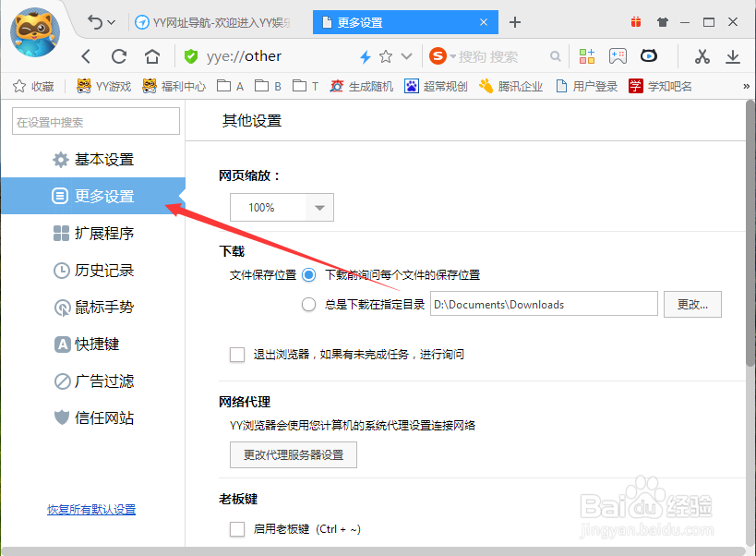Select 扩展程序 in the settings sidebar
756x556 pixels.
[x=104, y=233]
